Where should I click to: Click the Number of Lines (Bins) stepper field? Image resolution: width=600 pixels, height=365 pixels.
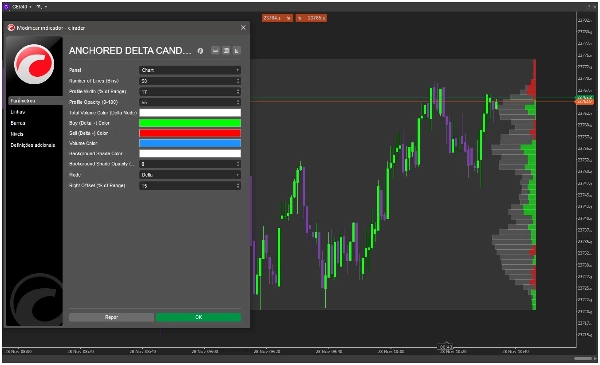coord(190,81)
